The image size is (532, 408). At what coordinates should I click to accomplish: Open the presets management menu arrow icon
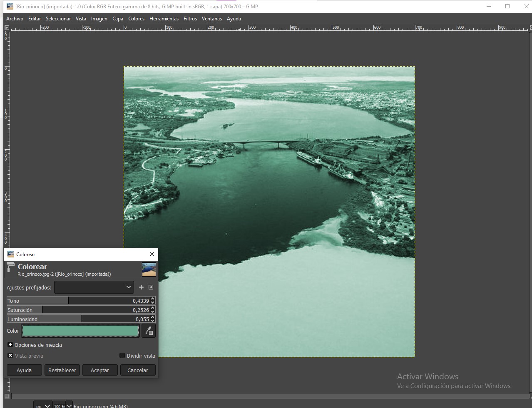151,287
